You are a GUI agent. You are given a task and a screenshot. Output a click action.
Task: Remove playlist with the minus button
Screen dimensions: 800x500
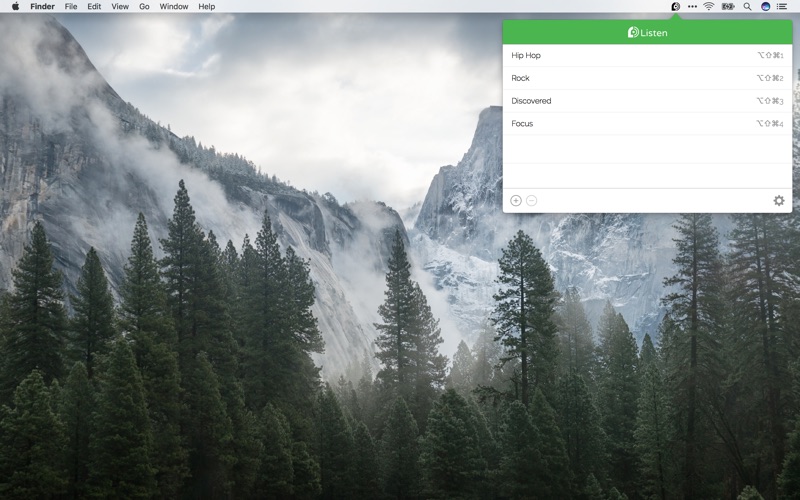[x=531, y=201]
